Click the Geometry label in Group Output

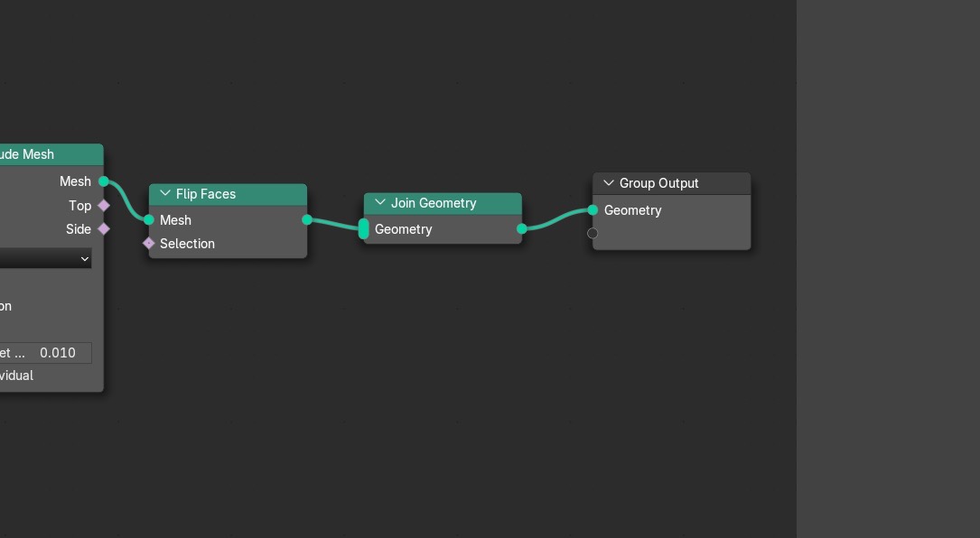(632, 210)
